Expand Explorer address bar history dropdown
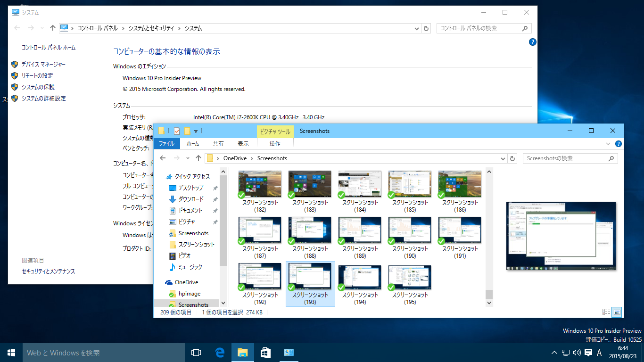The width and height of the screenshot is (644, 362). point(503,158)
